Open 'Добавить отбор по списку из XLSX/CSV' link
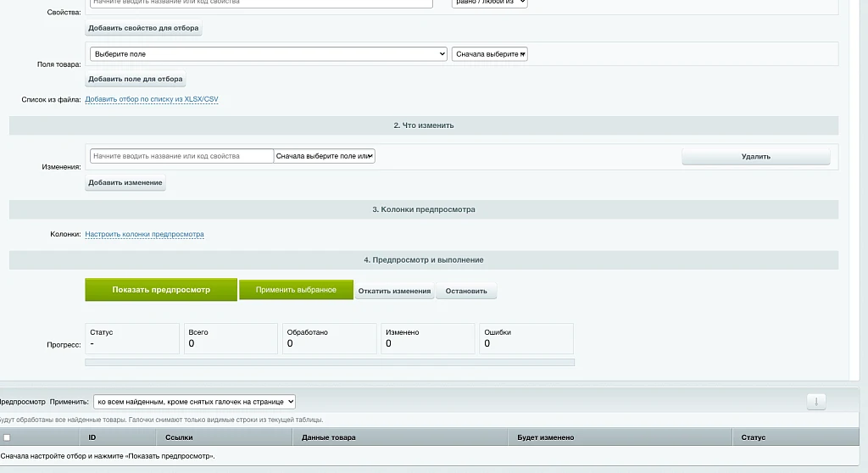868x473 pixels. click(x=152, y=99)
